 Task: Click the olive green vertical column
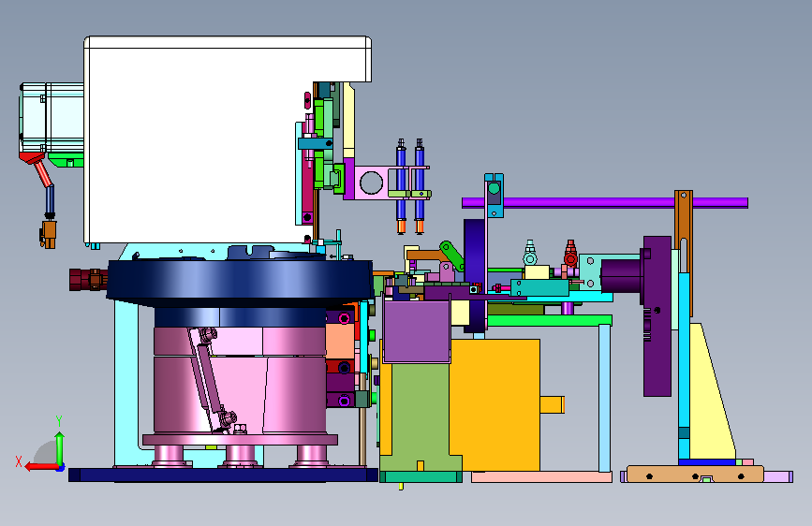[420, 415]
